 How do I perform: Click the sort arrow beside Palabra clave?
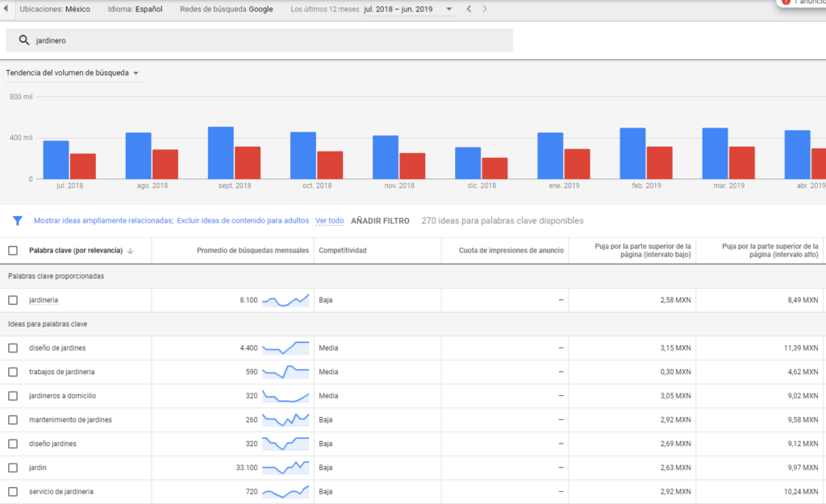(x=131, y=251)
